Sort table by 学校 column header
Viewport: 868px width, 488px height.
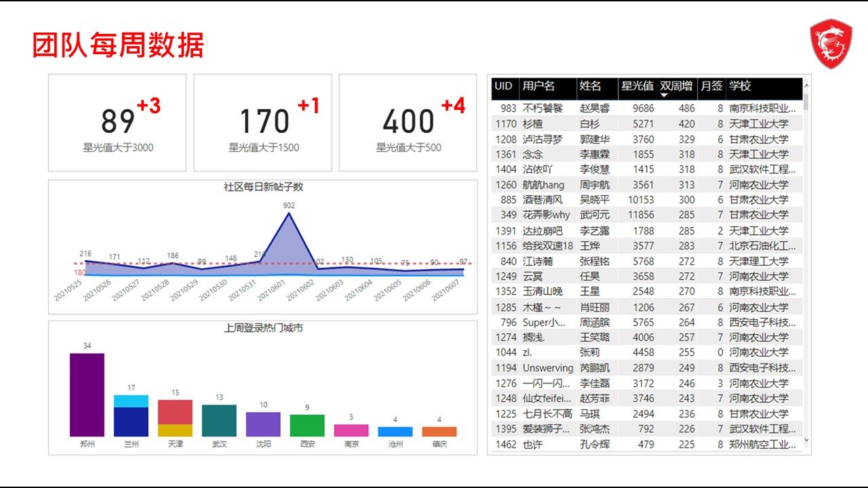coord(740,86)
